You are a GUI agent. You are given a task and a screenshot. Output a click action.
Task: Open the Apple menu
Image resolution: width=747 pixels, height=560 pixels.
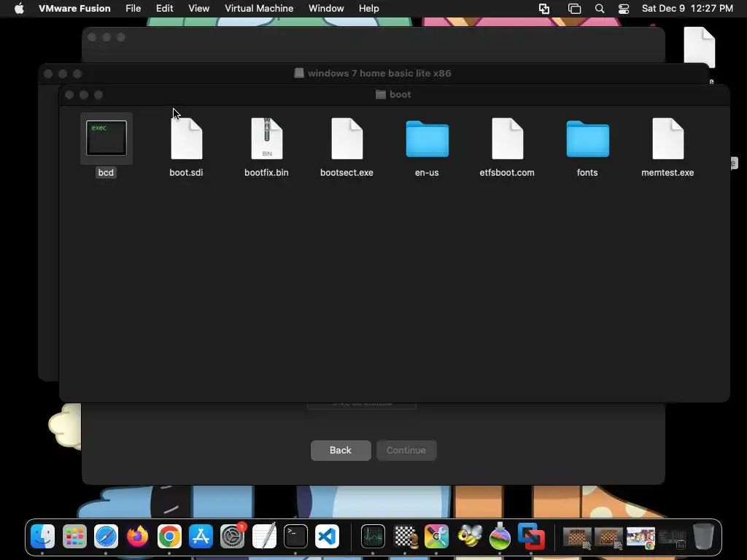click(x=19, y=8)
